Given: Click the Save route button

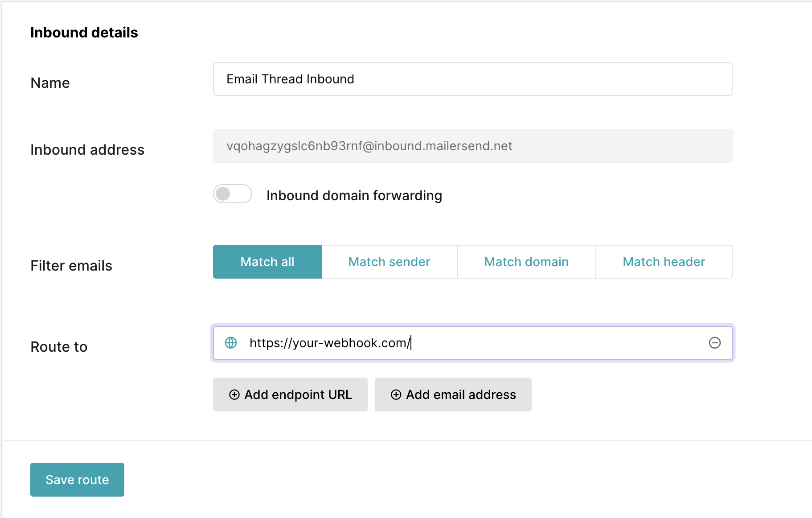Looking at the screenshot, I should [77, 480].
